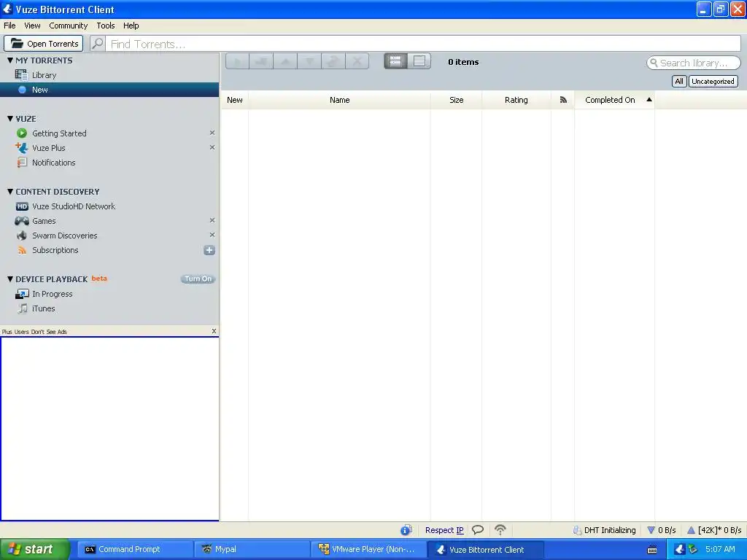Open the Tools menu
Image resolution: width=747 pixels, height=560 pixels.
[x=105, y=26]
